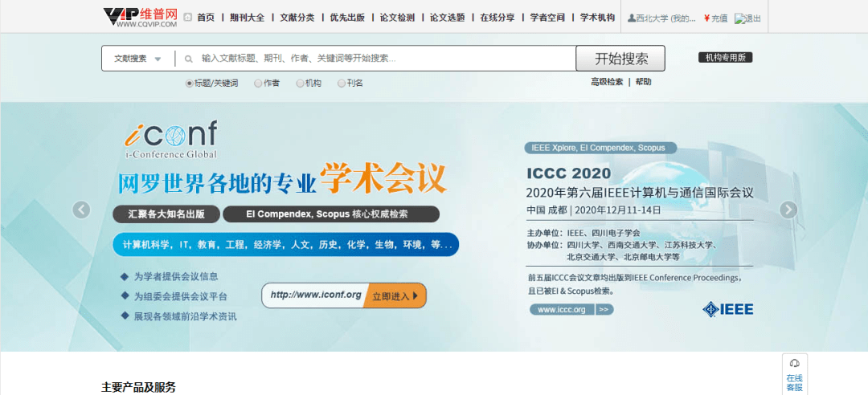Click the 立即进入 orange button

(x=395, y=295)
